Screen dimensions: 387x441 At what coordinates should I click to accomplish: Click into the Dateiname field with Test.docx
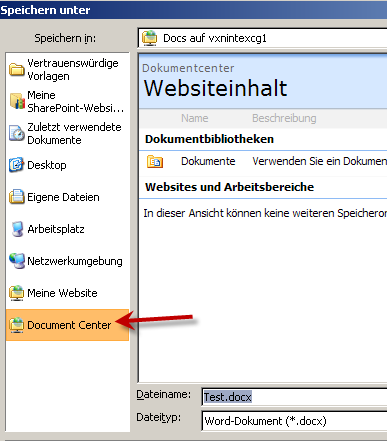(x=294, y=397)
